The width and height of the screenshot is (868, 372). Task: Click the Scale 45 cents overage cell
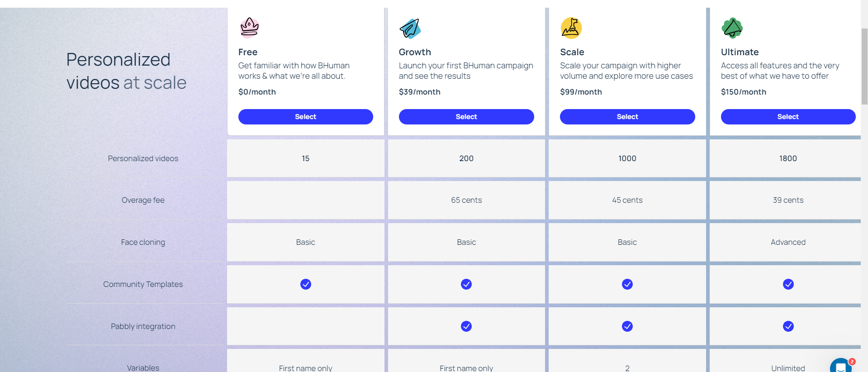coord(627,200)
